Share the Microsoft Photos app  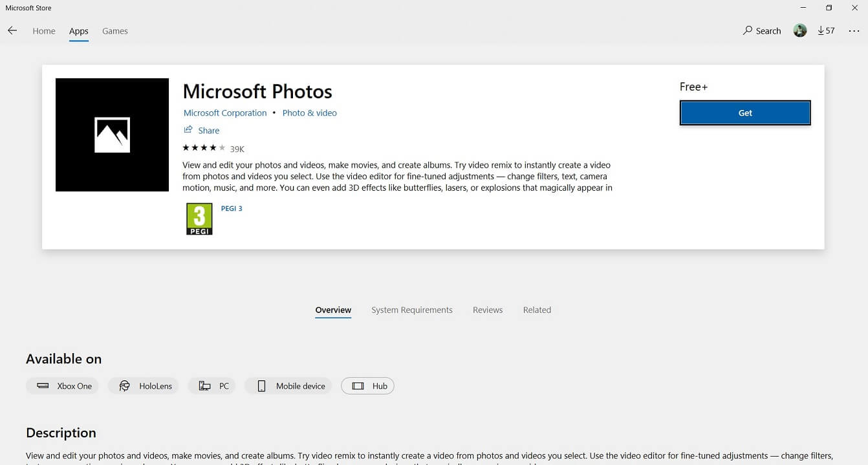coord(202,130)
